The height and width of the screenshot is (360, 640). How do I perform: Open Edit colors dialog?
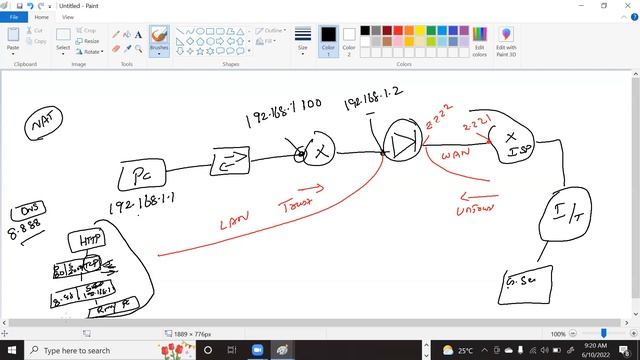(x=480, y=42)
